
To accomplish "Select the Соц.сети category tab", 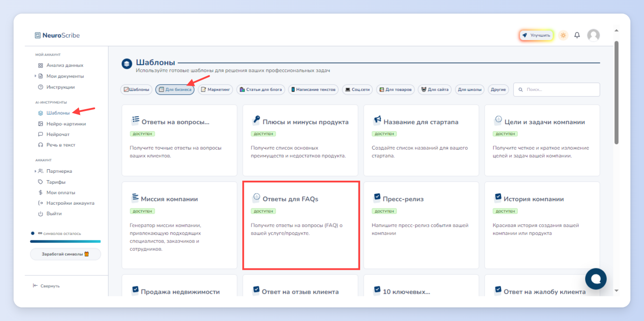I will [x=357, y=89].
